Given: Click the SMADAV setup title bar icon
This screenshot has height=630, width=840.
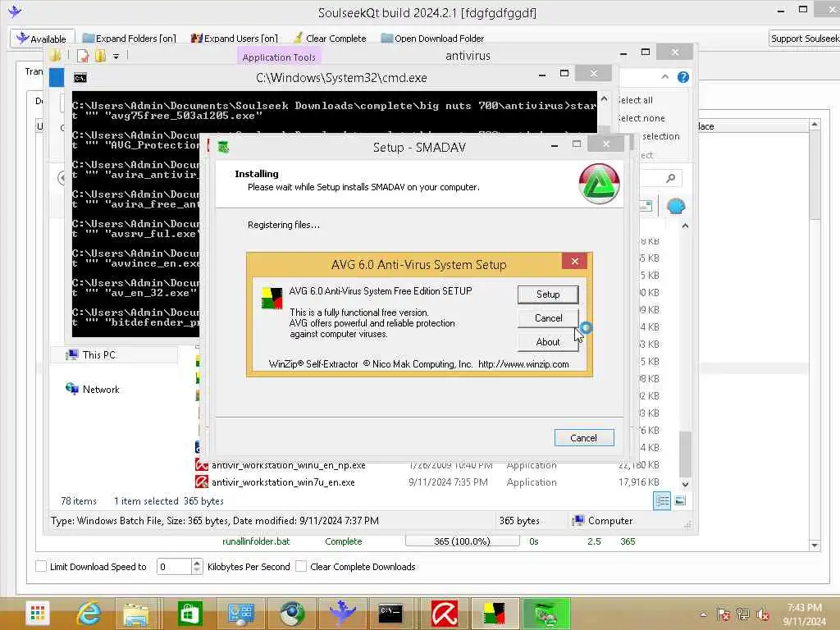Looking at the screenshot, I should (x=223, y=147).
